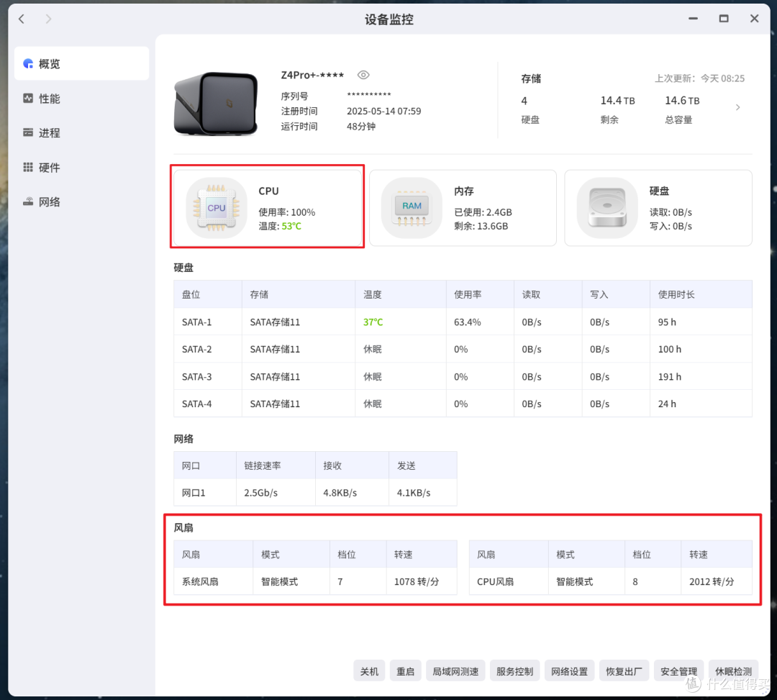Click the 性能 waveform icon in sidebar
Viewport: 777px width, 700px height.
[x=28, y=99]
